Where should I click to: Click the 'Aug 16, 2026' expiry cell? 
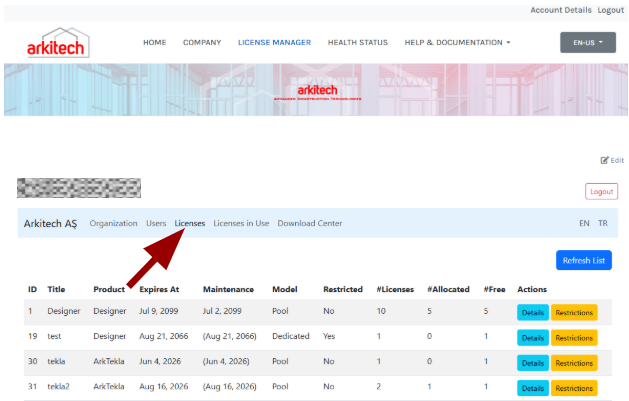(x=164, y=387)
